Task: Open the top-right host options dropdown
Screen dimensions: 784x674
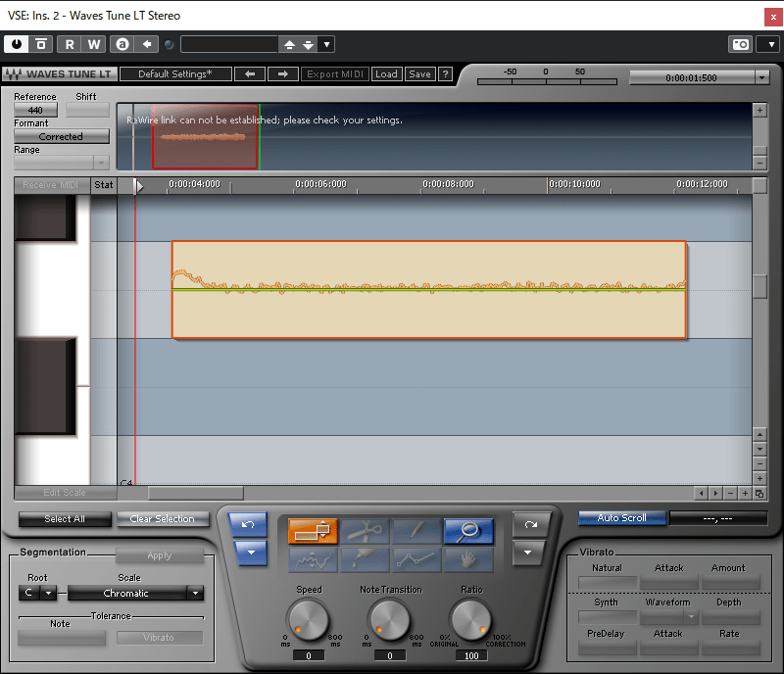Action: [771, 44]
